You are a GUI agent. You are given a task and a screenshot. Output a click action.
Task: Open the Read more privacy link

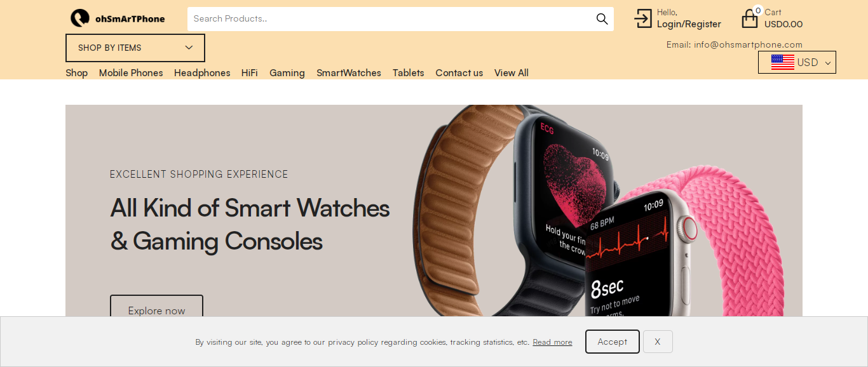[x=552, y=342]
